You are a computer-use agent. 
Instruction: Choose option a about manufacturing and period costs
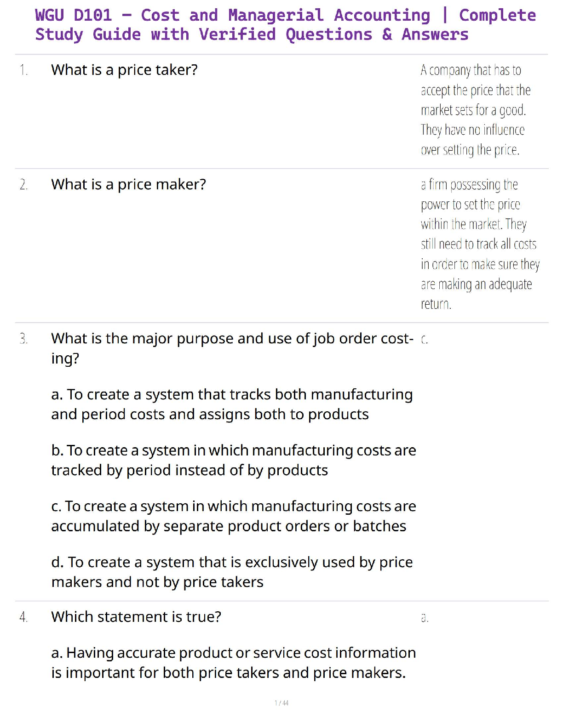[232, 404]
